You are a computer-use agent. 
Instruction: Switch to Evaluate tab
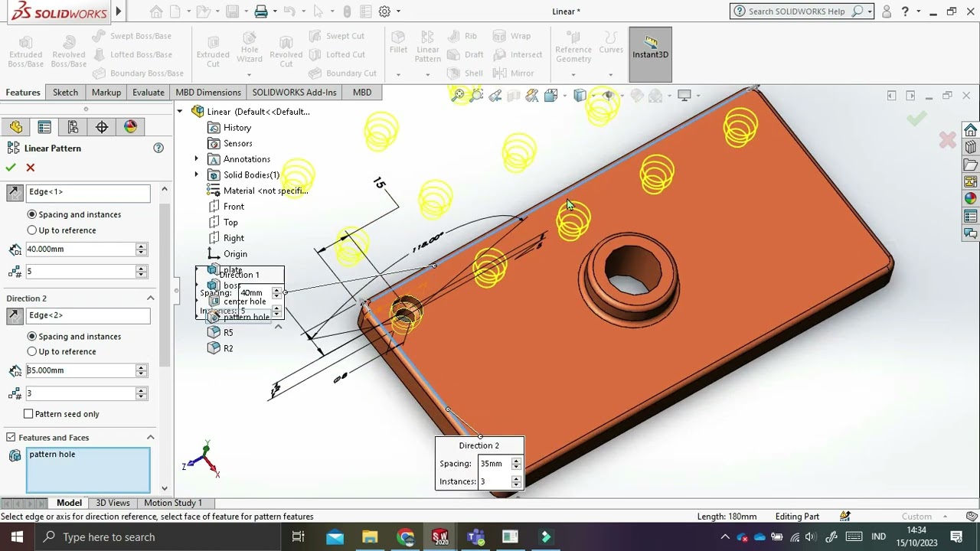click(149, 92)
